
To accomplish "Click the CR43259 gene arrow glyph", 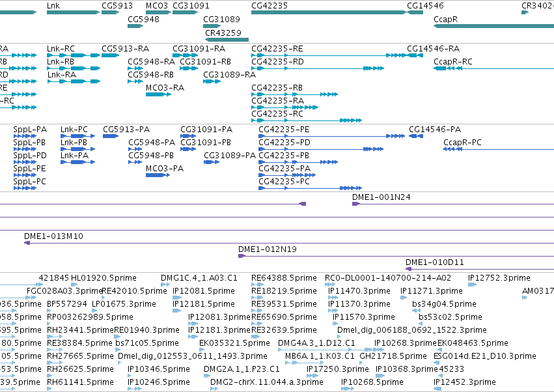I will (x=227, y=40).
